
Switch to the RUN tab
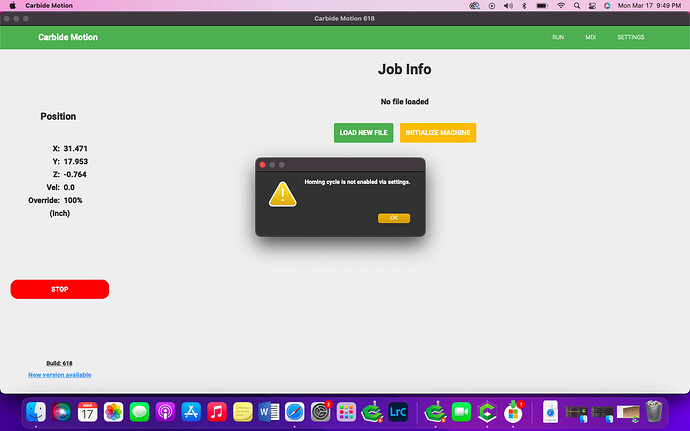pyautogui.click(x=558, y=37)
